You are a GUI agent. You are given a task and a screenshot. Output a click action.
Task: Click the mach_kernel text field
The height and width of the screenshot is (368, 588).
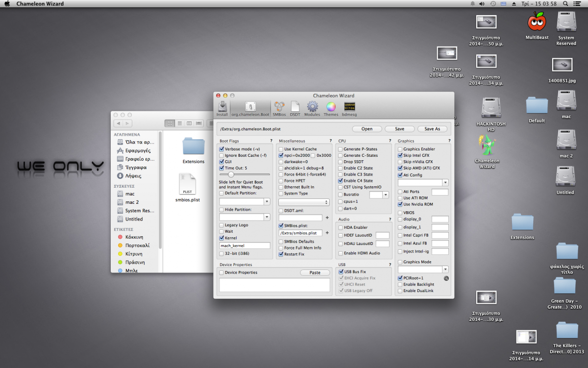tap(245, 245)
